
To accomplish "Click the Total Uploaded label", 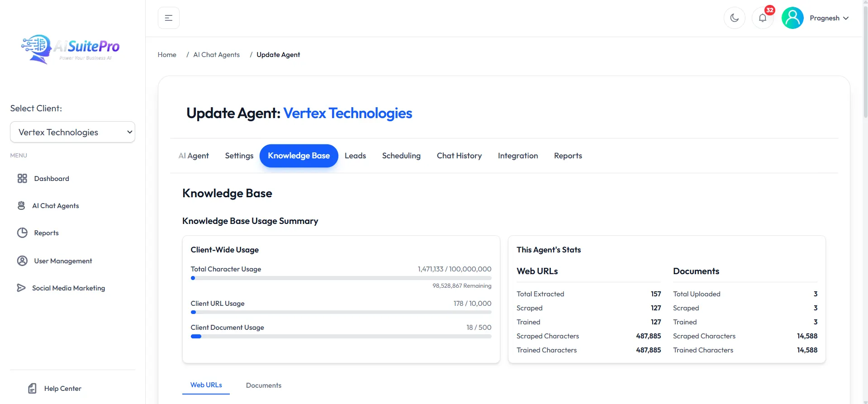I will [697, 294].
